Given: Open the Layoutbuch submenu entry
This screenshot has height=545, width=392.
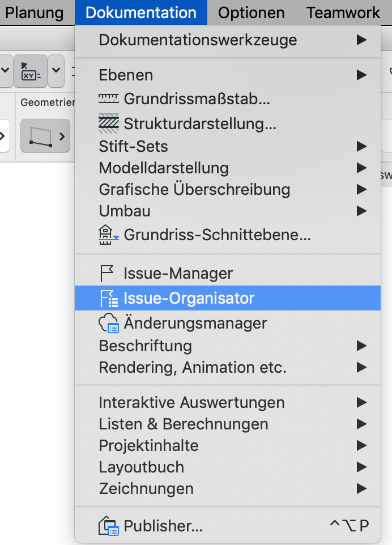Looking at the screenshot, I should point(142,467).
